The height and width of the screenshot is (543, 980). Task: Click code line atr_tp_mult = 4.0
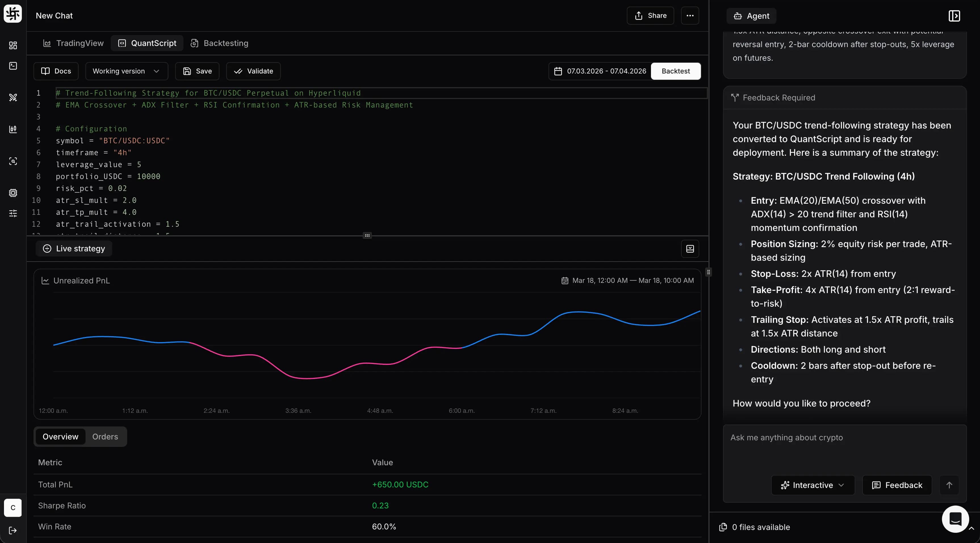tap(96, 212)
